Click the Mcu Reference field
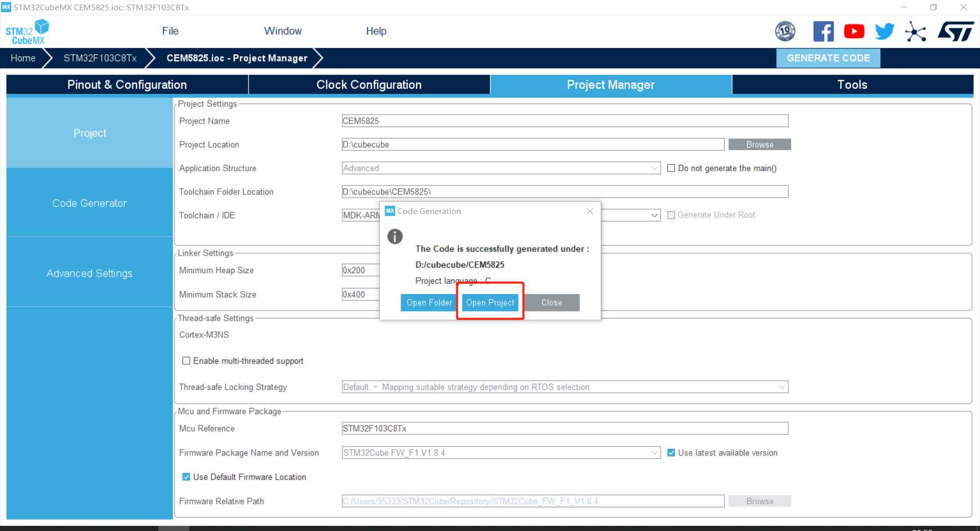This screenshot has height=531, width=980. point(565,428)
